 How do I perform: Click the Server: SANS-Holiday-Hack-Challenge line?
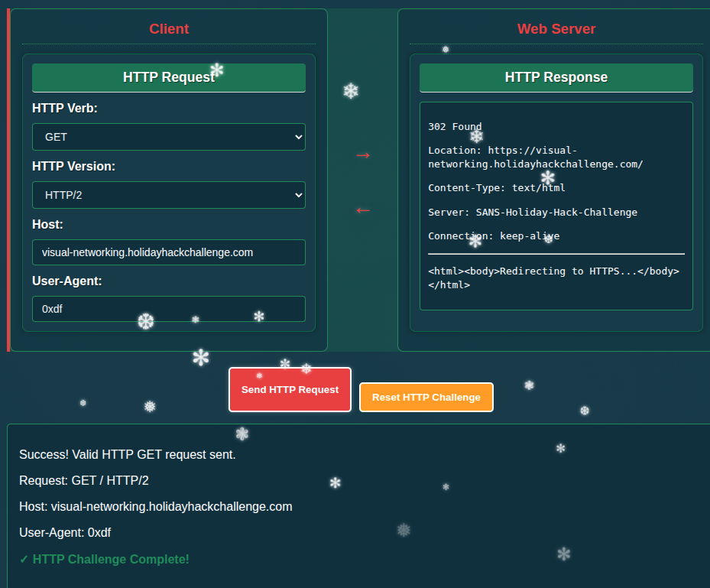click(532, 213)
